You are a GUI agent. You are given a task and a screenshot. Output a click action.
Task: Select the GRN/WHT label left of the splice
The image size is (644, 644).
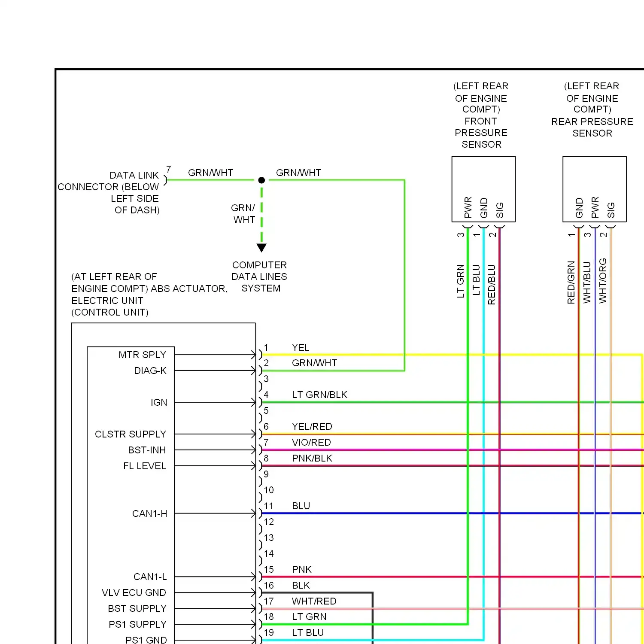click(210, 173)
